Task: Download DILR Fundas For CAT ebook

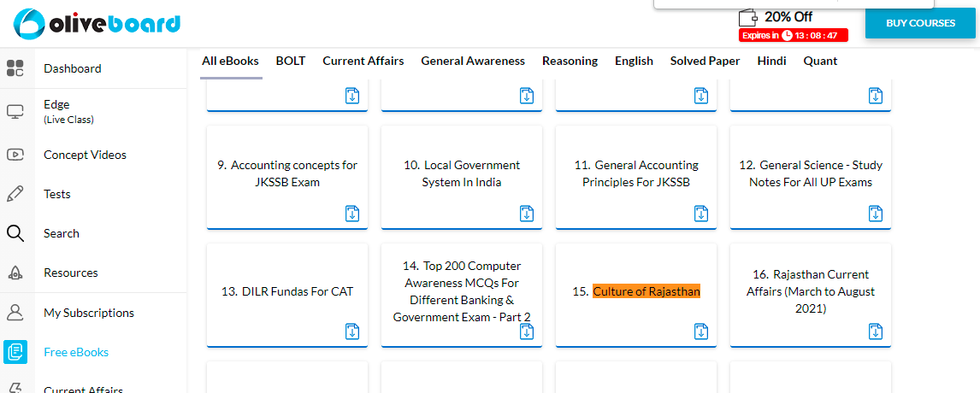Action: click(x=352, y=331)
